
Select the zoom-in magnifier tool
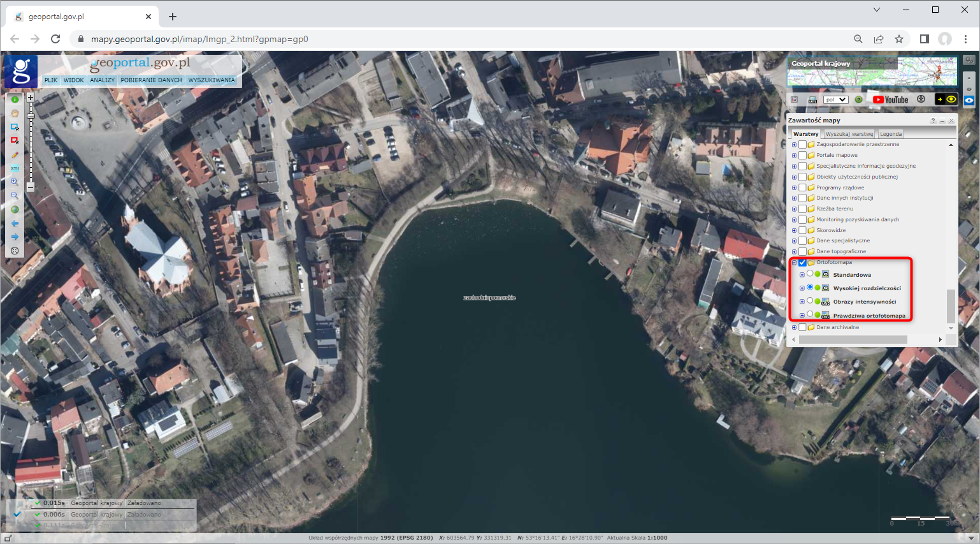click(15, 182)
